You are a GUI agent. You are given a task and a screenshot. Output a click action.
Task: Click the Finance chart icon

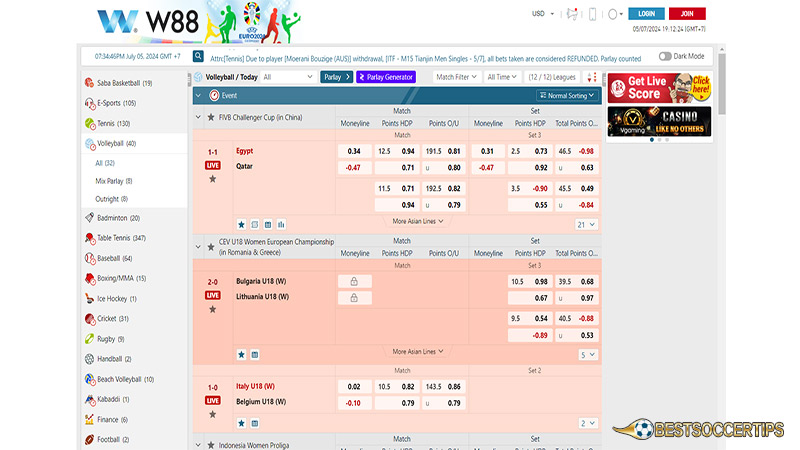89,419
